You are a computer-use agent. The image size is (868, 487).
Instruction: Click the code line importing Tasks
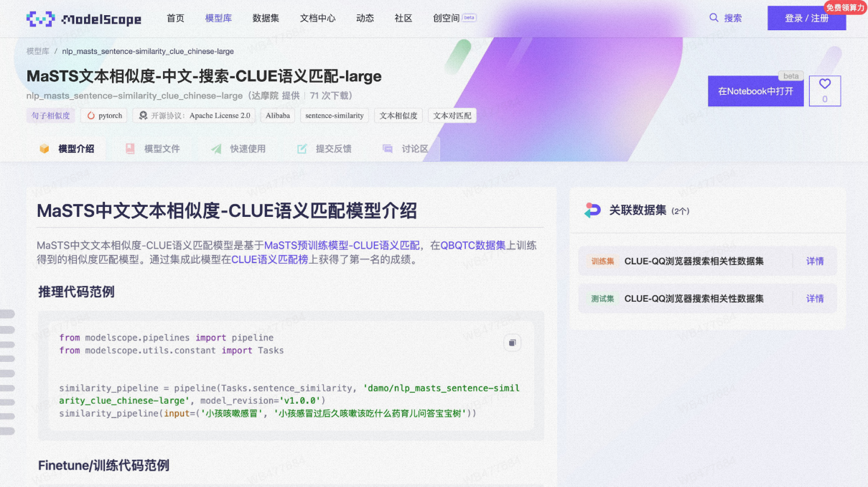point(172,351)
